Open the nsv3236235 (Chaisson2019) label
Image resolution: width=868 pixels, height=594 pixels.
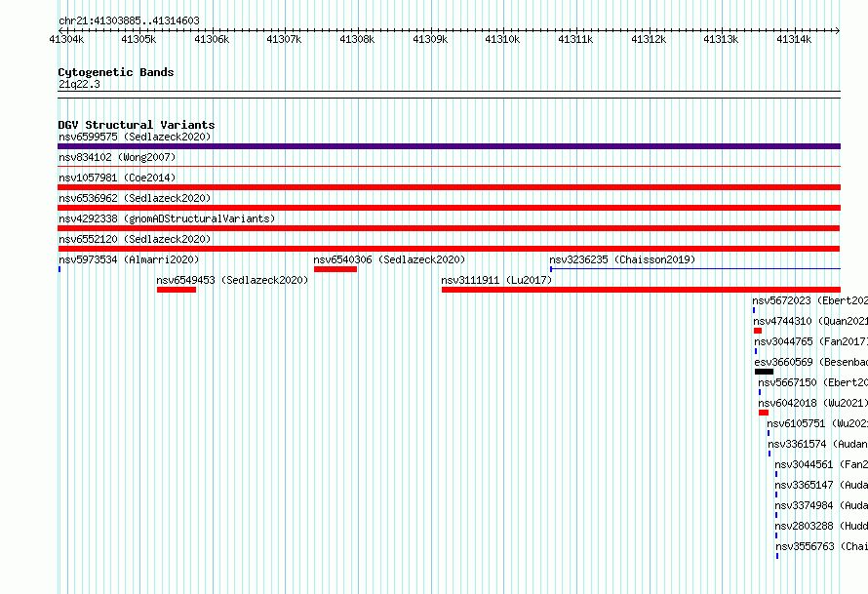(623, 259)
